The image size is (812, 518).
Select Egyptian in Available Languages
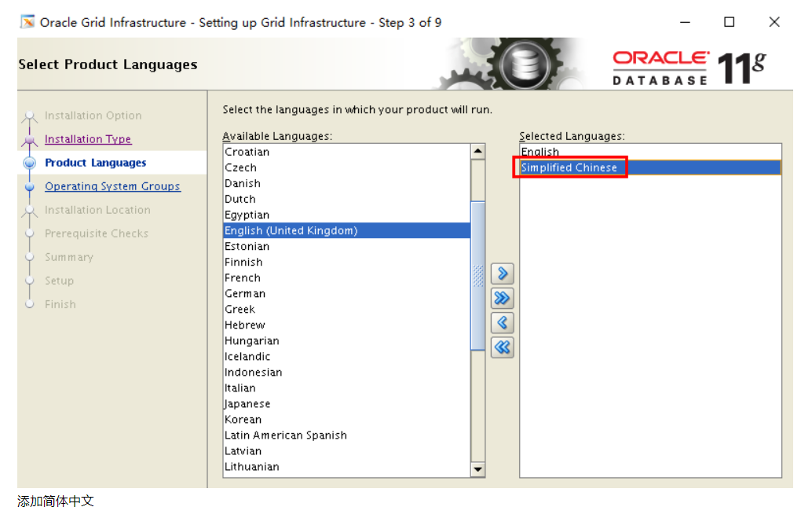[346, 215]
